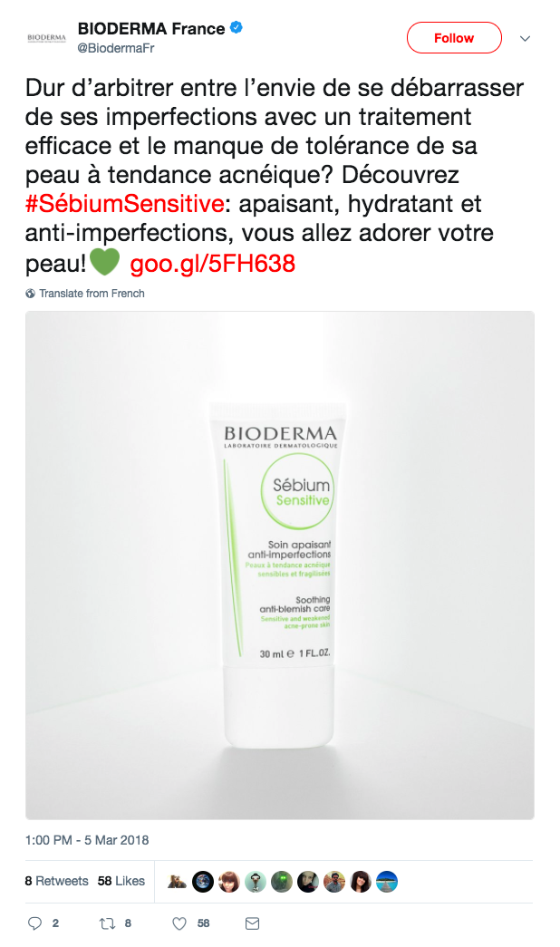The image size is (560, 947).
Task: Send tweet via direct message envelope icon
Action: [253, 923]
